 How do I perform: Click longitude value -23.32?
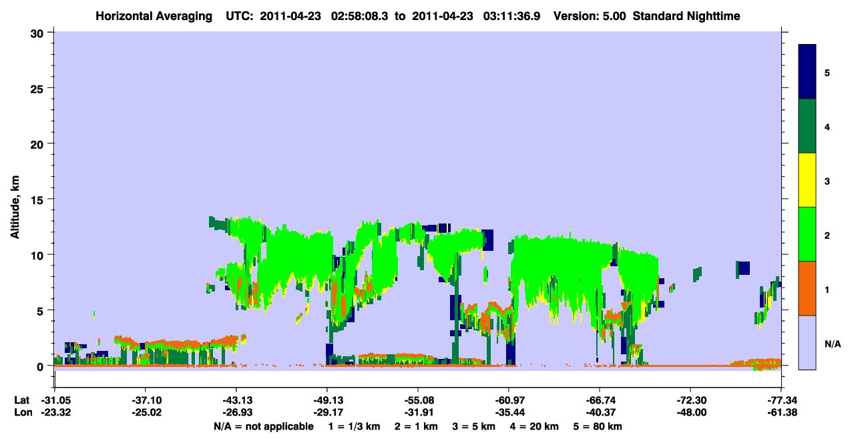tap(54, 412)
